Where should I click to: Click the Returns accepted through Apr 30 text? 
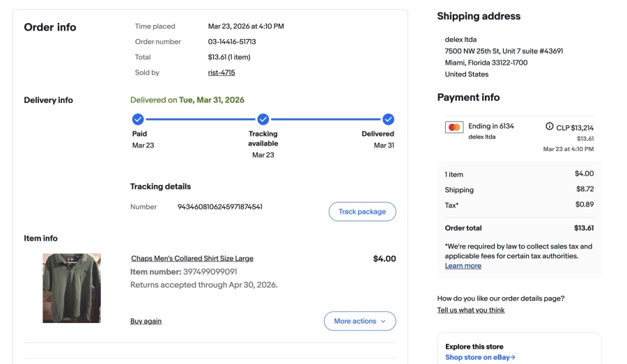pyautogui.click(x=203, y=285)
